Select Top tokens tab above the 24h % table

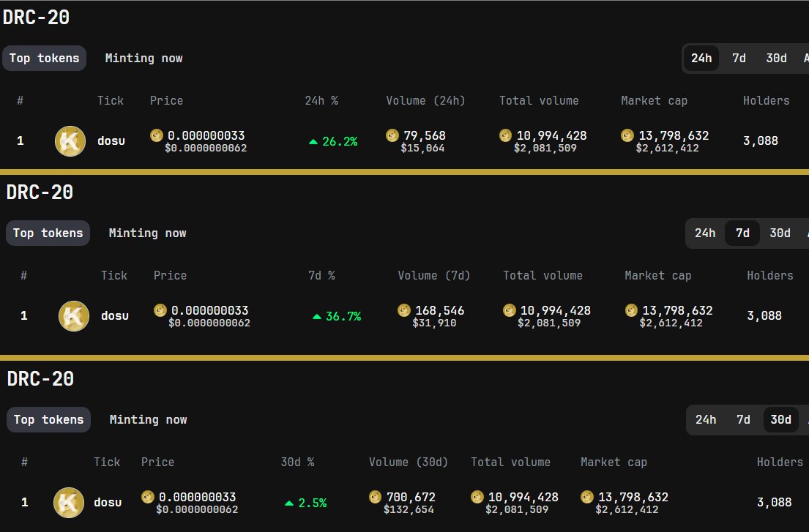pyautogui.click(x=45, y=59)
